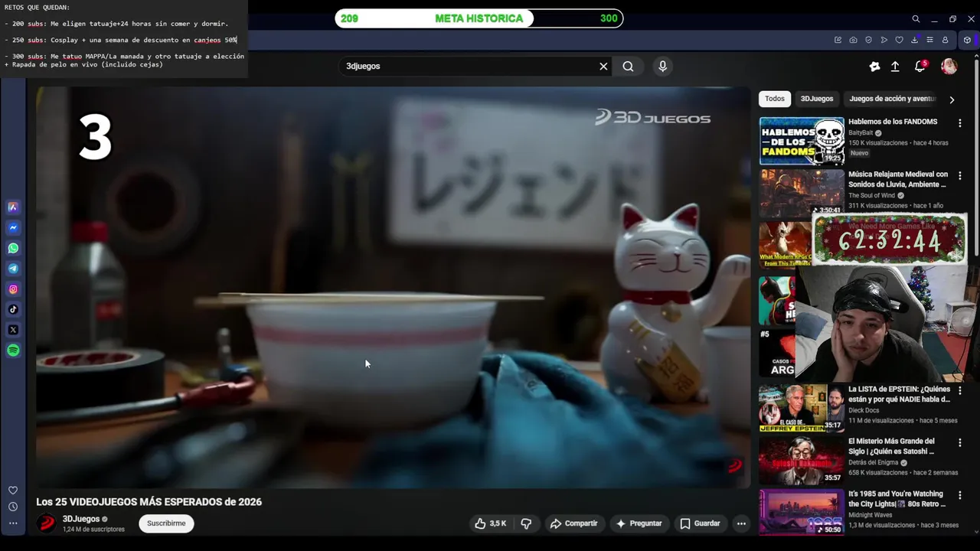Open the privacy shield icon
980x551 pixels.
[x=868, y=40]
